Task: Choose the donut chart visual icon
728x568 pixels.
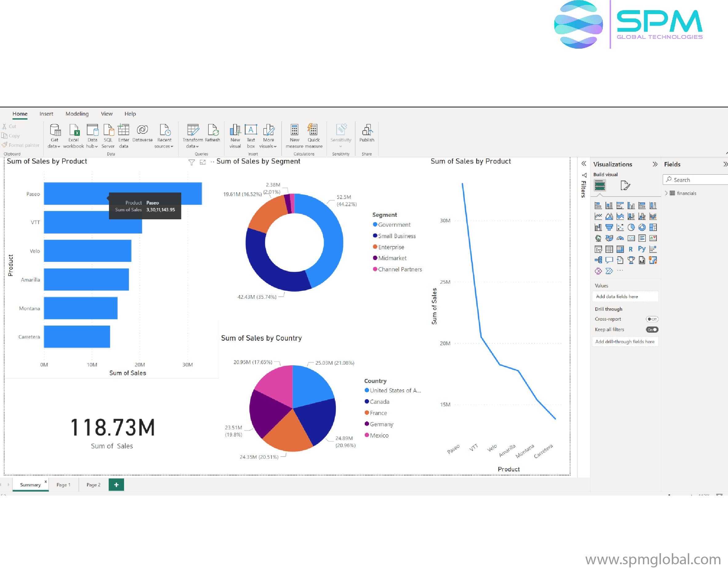Action: point(642,227)
